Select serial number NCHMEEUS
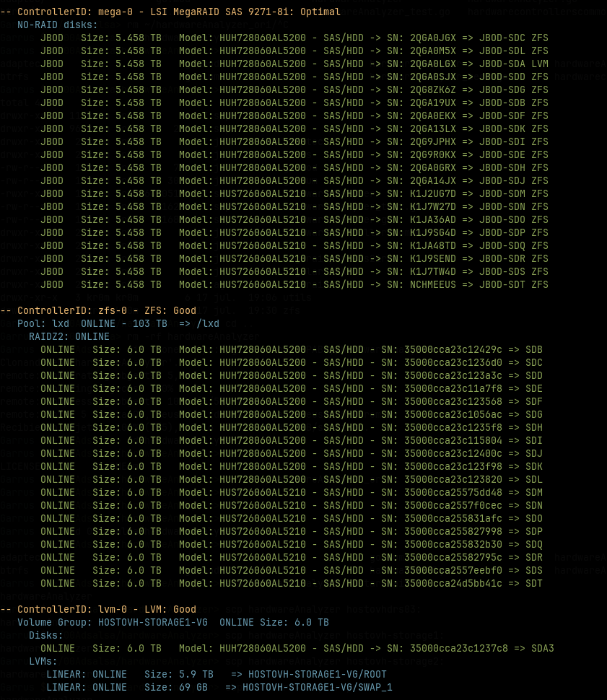 433,285
